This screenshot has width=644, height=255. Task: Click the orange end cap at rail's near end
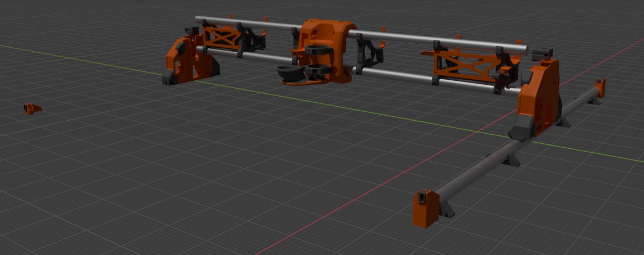pyautogui.click(x=425, y=210)
